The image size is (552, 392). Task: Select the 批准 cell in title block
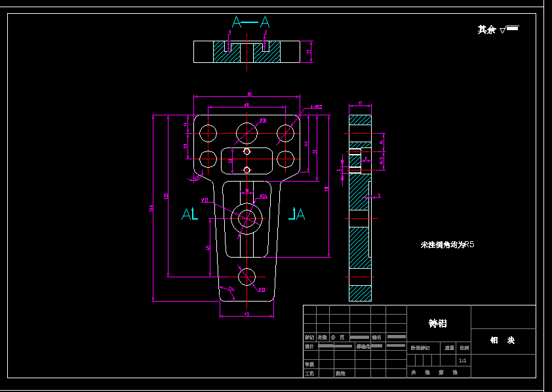click(x=341, y=373)
